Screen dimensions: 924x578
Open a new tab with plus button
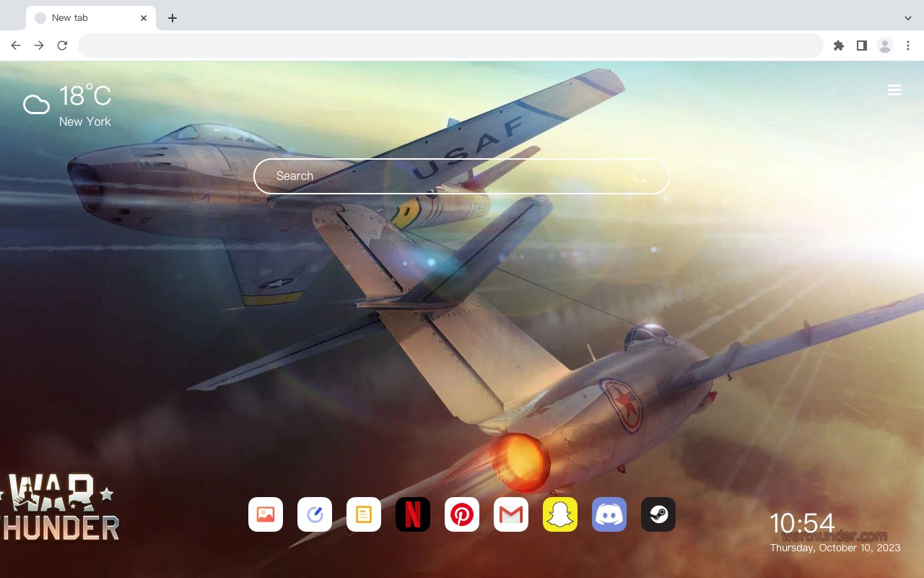[172, 18]
